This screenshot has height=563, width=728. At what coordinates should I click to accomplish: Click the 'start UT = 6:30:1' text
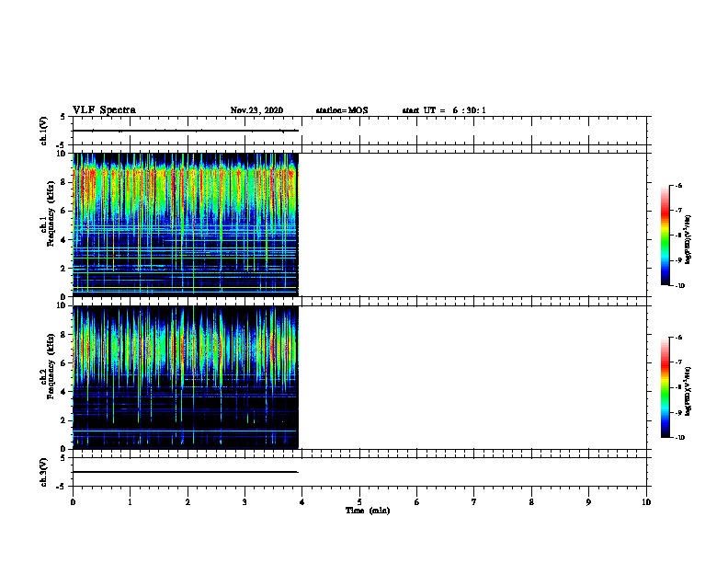click(444, 110)
